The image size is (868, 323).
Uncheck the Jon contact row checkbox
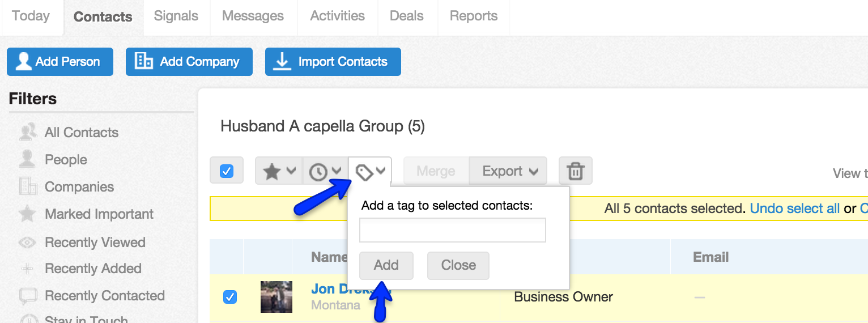click(230, 296)
